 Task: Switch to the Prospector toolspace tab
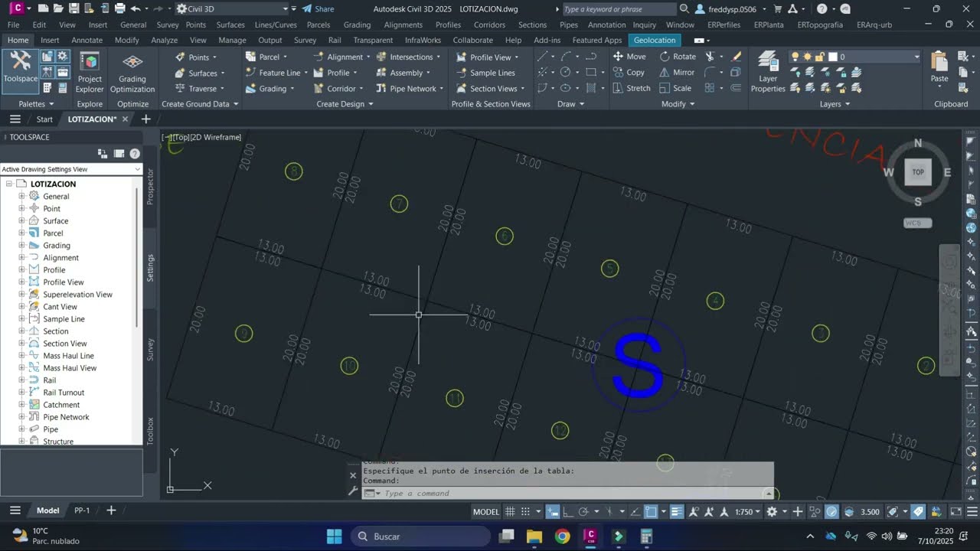tap(150, 186)
